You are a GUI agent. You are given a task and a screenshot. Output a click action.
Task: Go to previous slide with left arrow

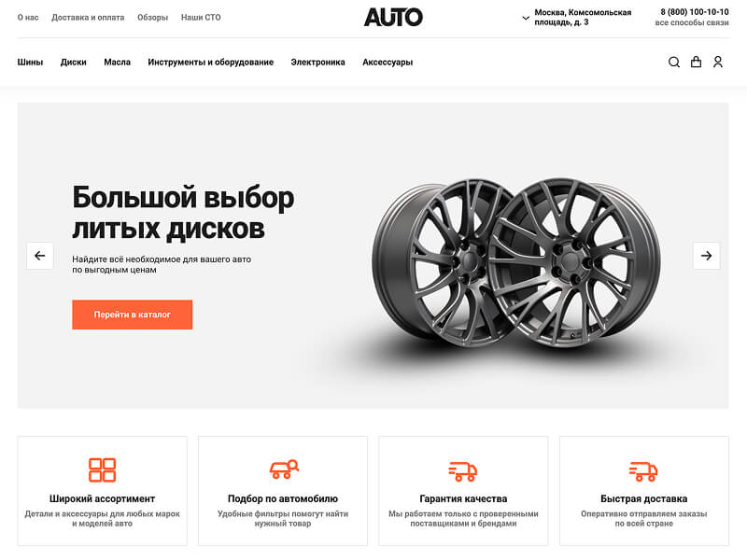tap(40, 256)
